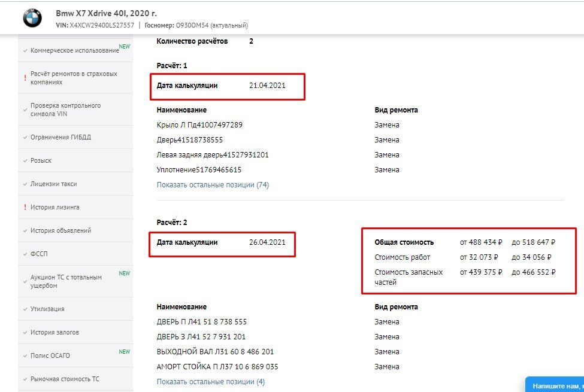Select row ДВЕРЬ П Л41 51 8 738 555
Viewport: 584px width, 392px height.
(202, 321)
